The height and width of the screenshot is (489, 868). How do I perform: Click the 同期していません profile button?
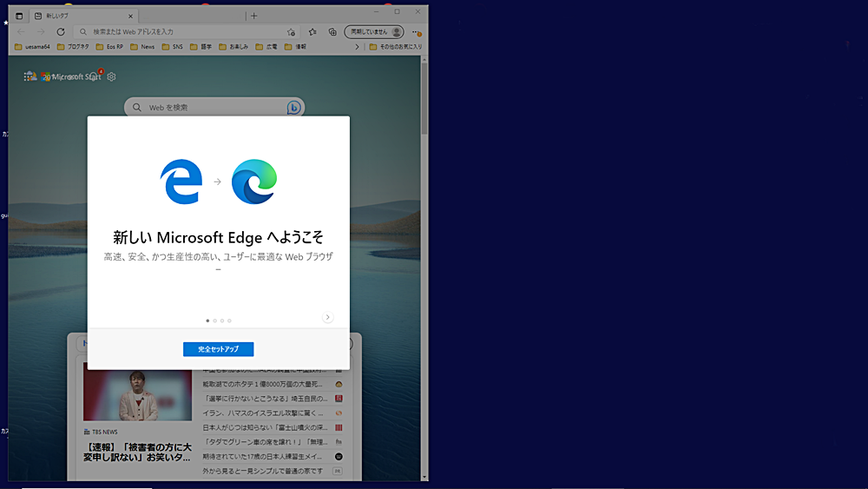pyautogui.click(x=374, y=31)
